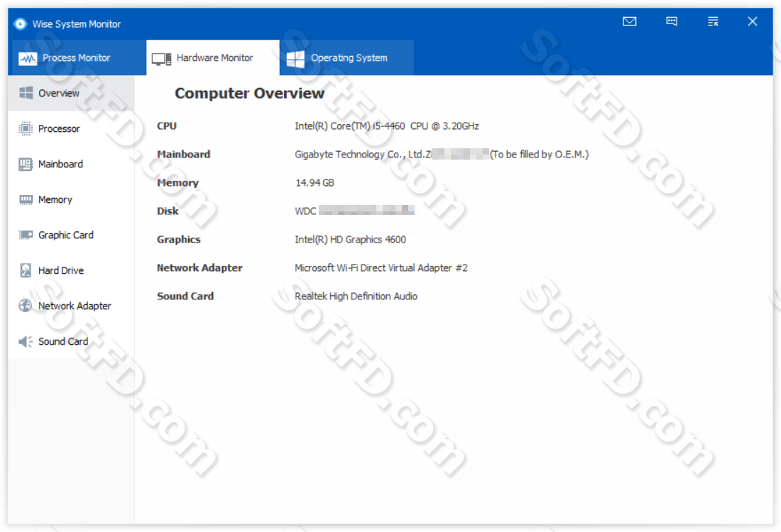The image size is (781, 532).
Task: Select Overview in the sidebar
Action: pos(71,93)
